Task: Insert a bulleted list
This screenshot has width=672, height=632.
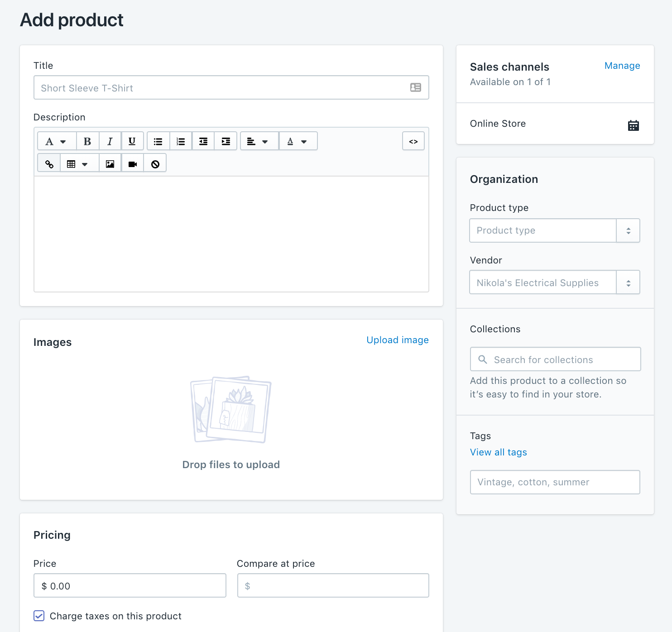Action: pos(158,141)
